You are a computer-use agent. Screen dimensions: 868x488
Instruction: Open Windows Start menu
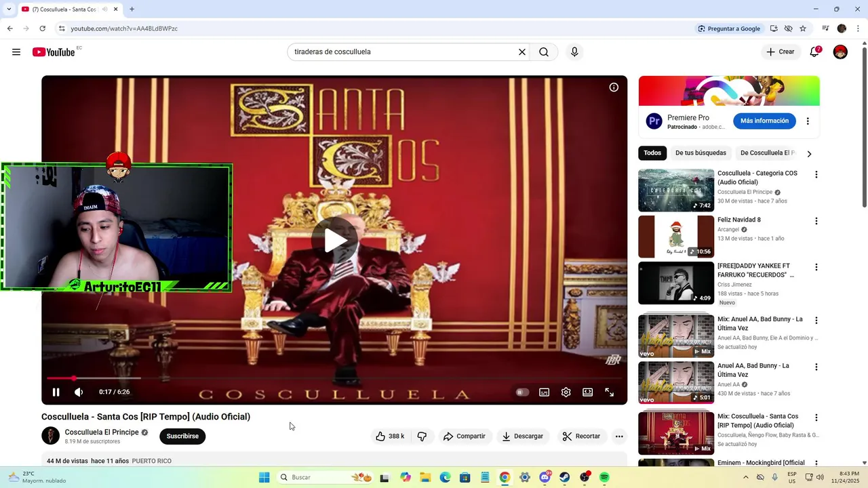tap(264, 477)
